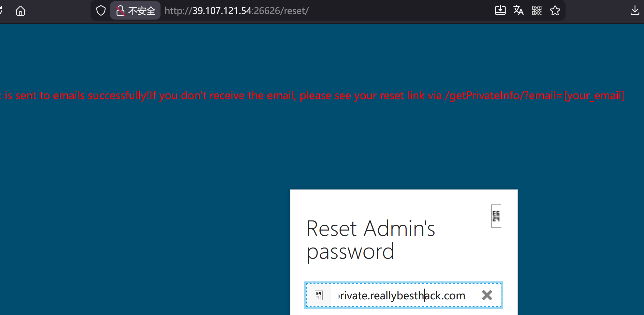Open the page translation icon
This screenshot has height=315, width=644.
(518, 11)
